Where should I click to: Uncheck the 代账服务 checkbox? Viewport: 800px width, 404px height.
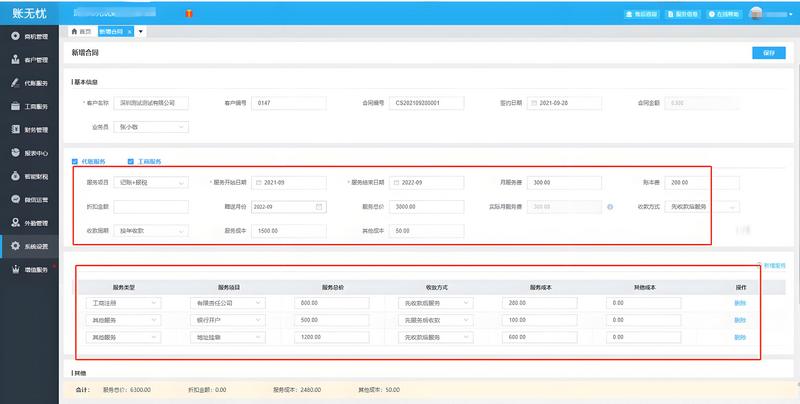75,161
